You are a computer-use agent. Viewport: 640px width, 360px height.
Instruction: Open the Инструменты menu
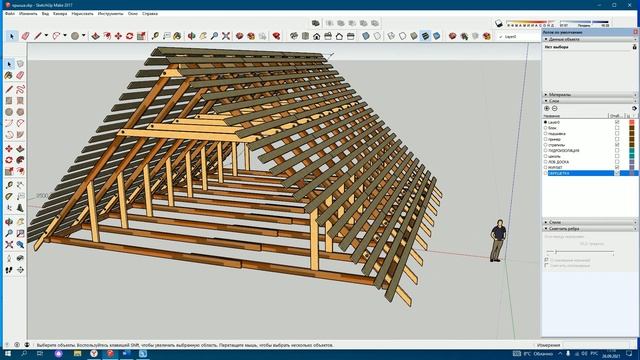click(110, 13)
